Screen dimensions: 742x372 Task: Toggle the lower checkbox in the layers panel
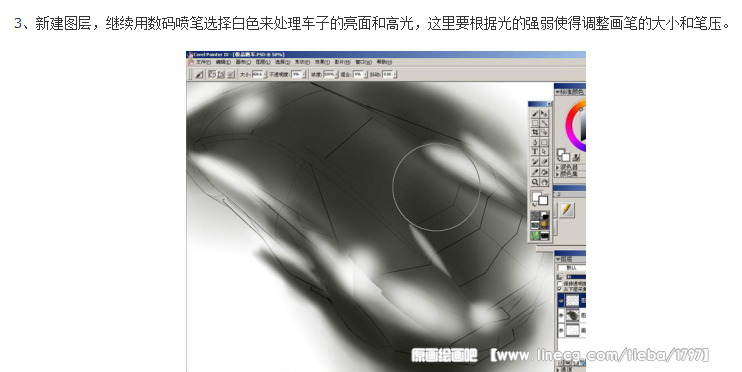[x=559, y=289]
